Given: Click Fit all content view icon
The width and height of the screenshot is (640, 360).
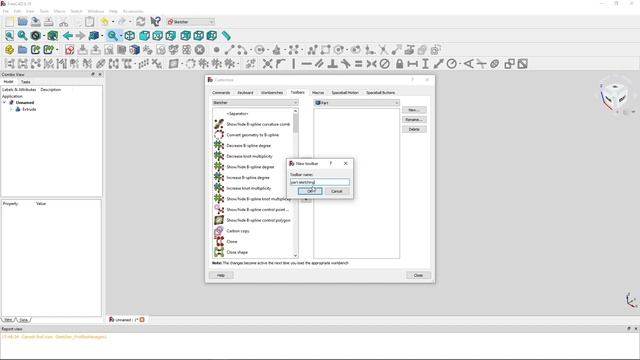Looking at the screenshot, I should pyautogui.click(x=9, y=36).
